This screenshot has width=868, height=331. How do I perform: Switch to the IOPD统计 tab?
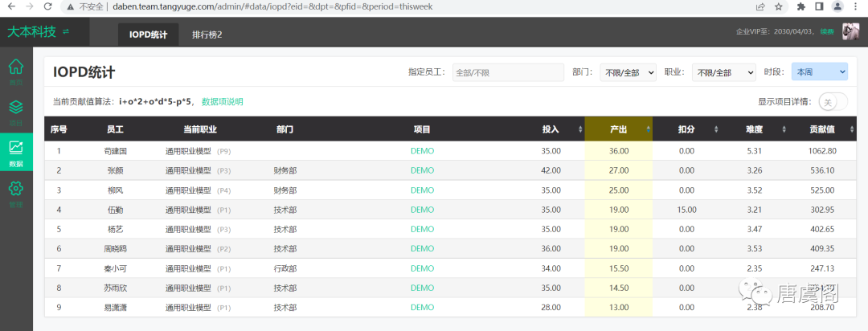tap(149, 35)
